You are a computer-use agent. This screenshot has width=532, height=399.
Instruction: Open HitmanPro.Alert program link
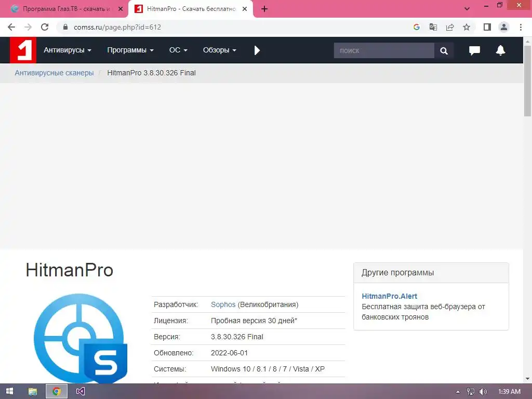[x=389, y=296]
